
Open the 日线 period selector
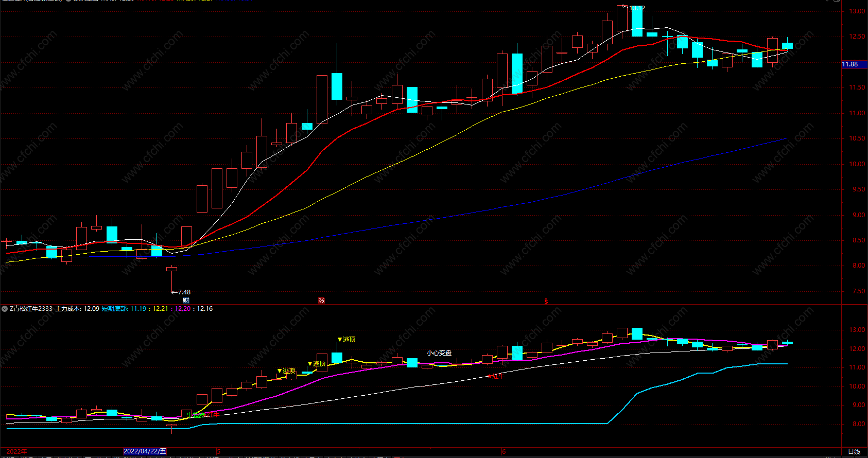pyautogui.click(x=854, y=452)
